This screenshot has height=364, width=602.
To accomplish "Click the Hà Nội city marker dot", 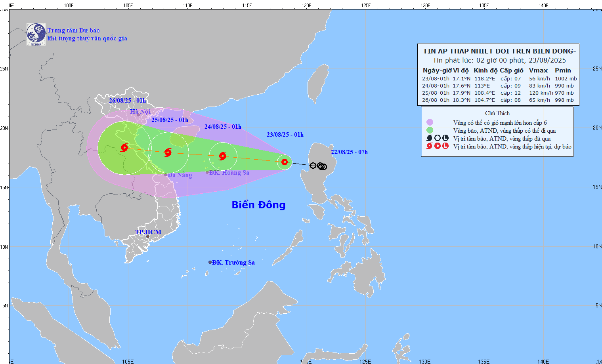I will 138,115.
